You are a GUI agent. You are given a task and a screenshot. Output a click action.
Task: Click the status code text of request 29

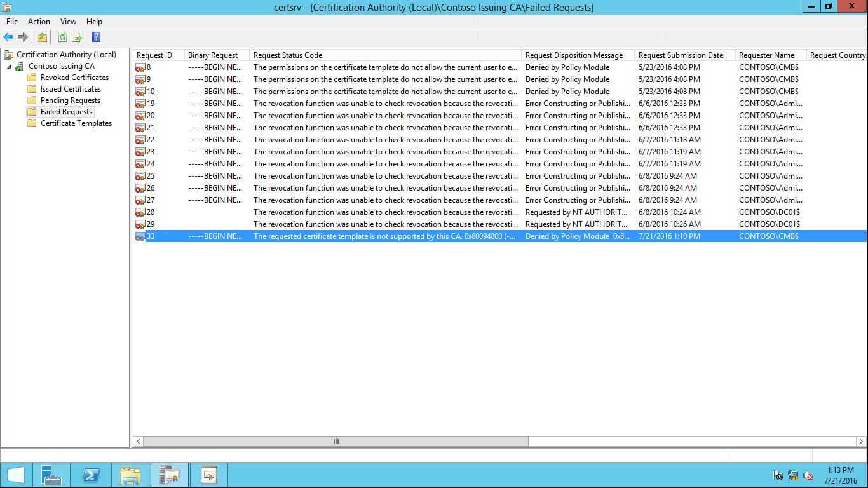pos(385,224)
